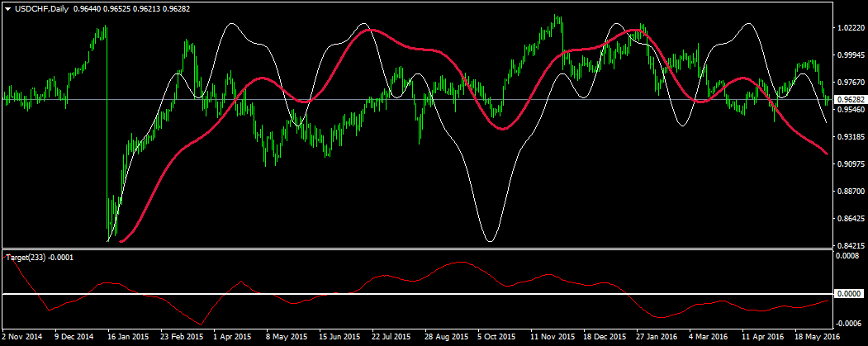Open the chart menu triangle beside USDCHF,Daily
The height and width of the screenshot is (346, 868).
tap(7, 8)
